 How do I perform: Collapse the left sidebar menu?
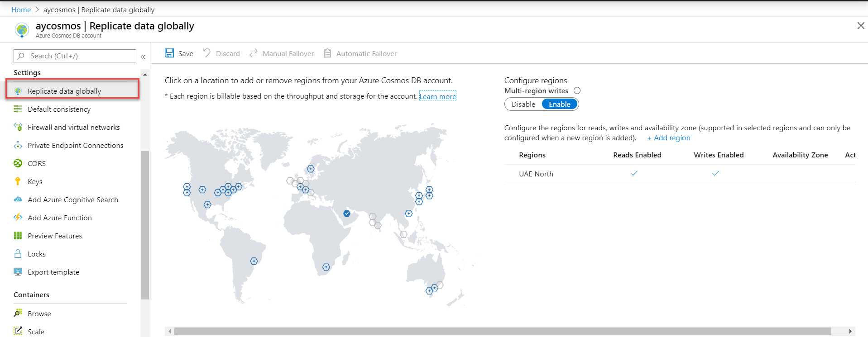(143, 57)
